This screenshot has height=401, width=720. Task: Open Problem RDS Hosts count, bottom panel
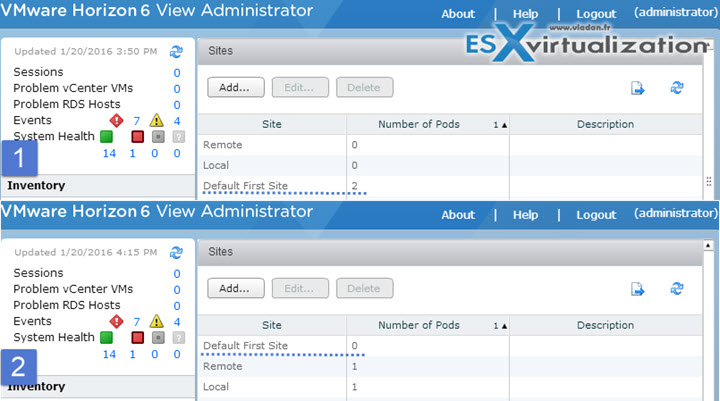click(177, 306)
